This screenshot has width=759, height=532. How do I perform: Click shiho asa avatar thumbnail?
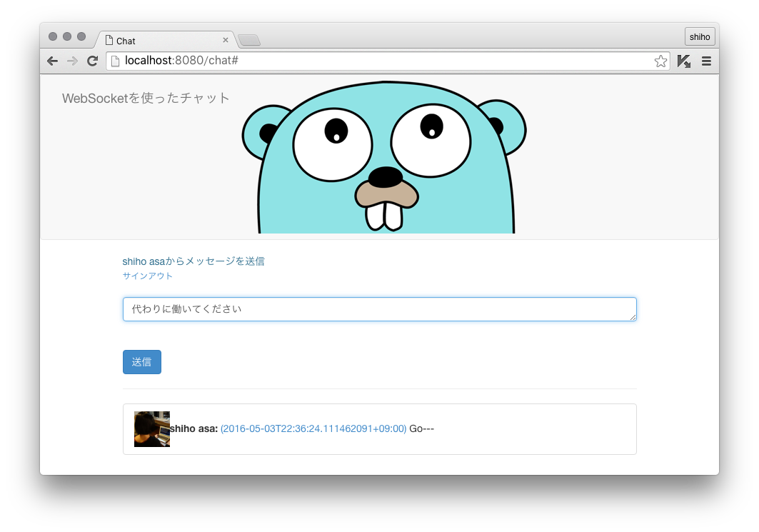(152, 429)
